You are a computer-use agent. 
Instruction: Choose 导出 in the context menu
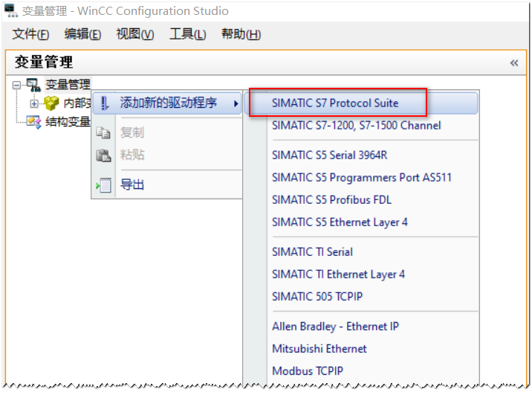coord(132,184)
